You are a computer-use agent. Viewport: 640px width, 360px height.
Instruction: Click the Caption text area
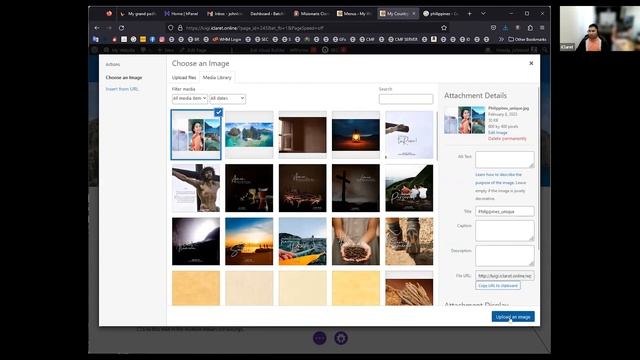point(504,231)
